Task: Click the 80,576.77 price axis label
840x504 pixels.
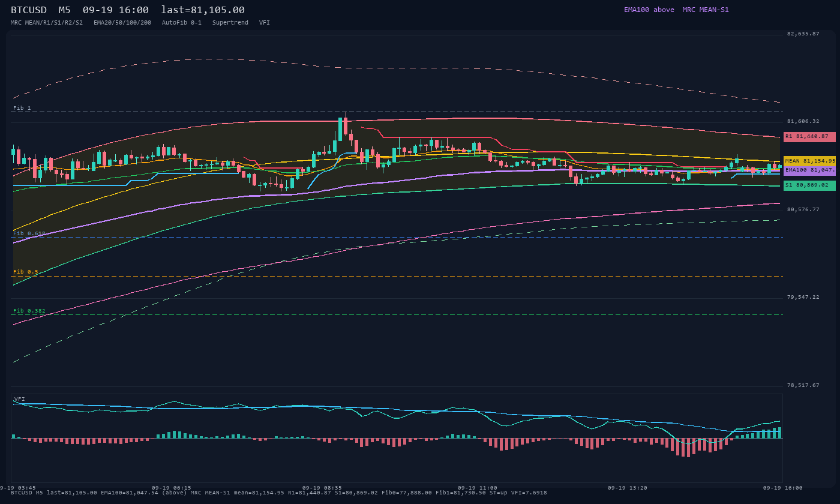Action: point(803,209)
